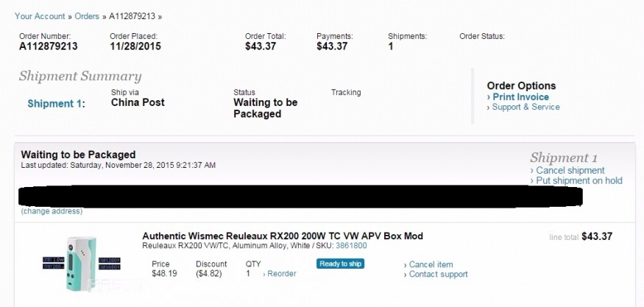
Task: Click the Reorder link
Action: tap(281, 274)
